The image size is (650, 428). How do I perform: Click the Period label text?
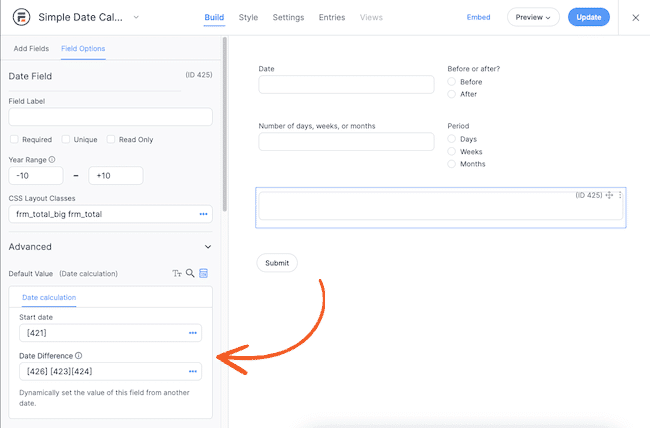click(458, 126)
